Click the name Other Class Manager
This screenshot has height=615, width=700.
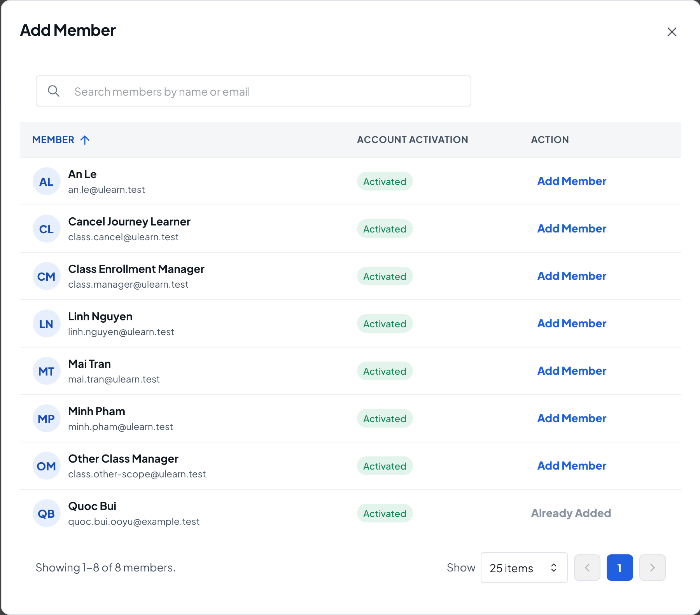pos(123,459)
